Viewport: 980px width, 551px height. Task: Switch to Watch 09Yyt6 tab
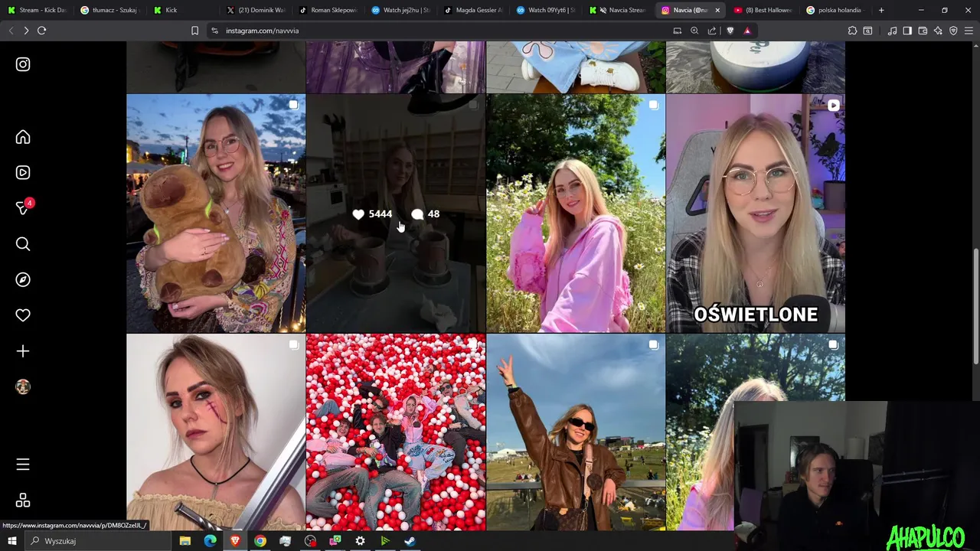545,10
